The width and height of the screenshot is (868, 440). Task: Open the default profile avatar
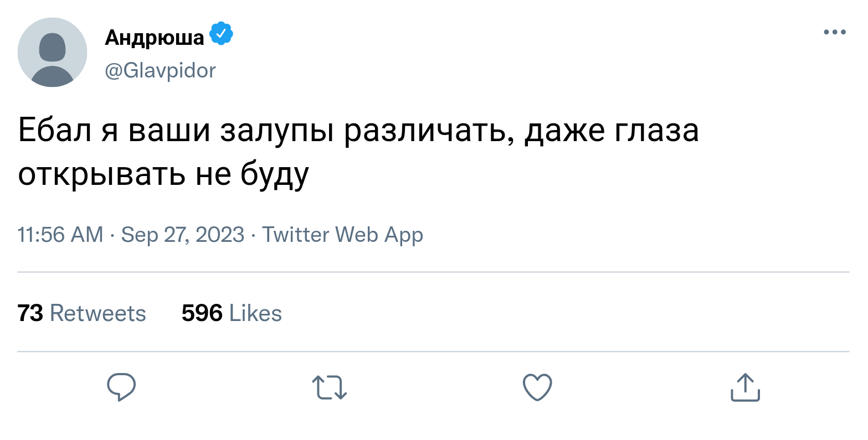tap(53, 53)
